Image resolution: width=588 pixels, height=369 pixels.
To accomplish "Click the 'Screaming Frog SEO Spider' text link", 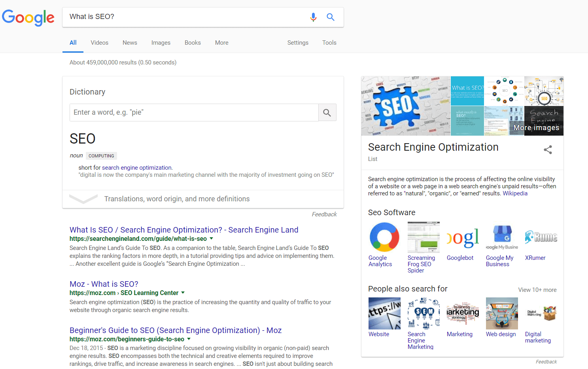I will pyautogui.click(x=422, y=264).
